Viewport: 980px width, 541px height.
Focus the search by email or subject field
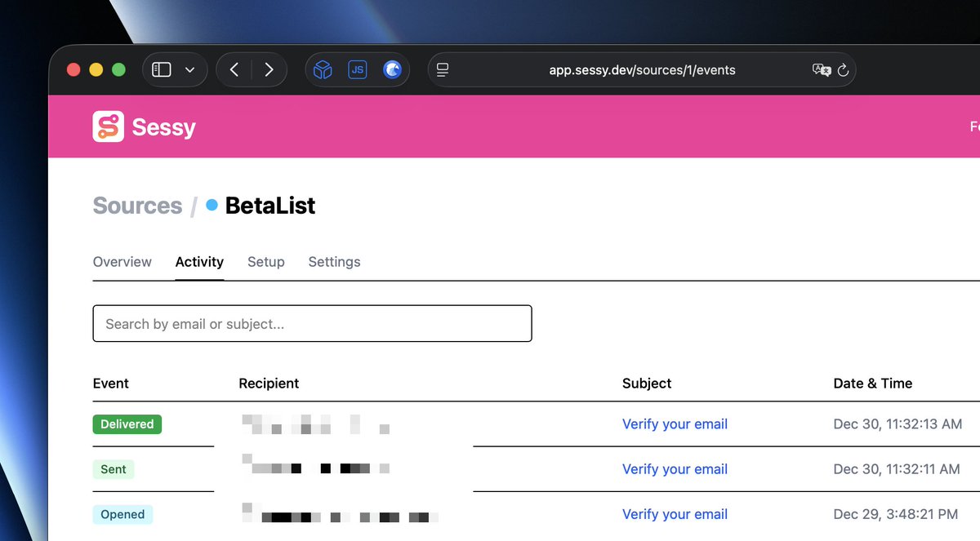pos(313,323)
